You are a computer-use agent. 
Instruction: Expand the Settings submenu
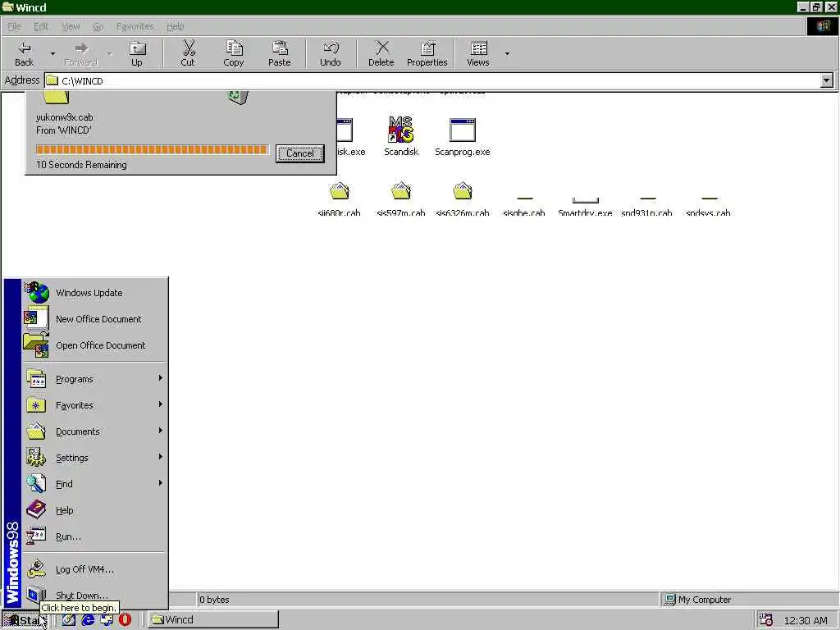[94, 458]
